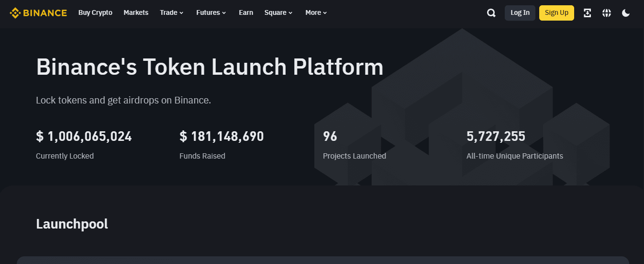Open the More dropdown menu
The height and width of the screenshot is (264, 644).
(x=316, y=13)
